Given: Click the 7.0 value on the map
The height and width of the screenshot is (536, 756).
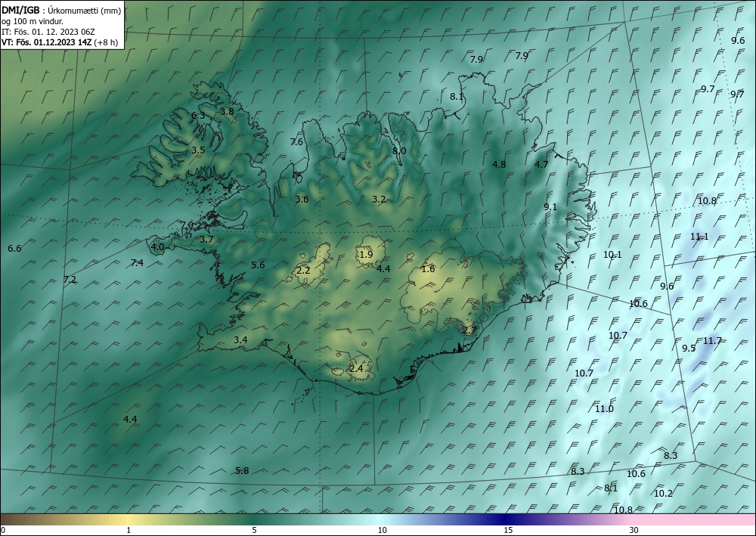Looking at the screenshot, I should tap(187, 225).
